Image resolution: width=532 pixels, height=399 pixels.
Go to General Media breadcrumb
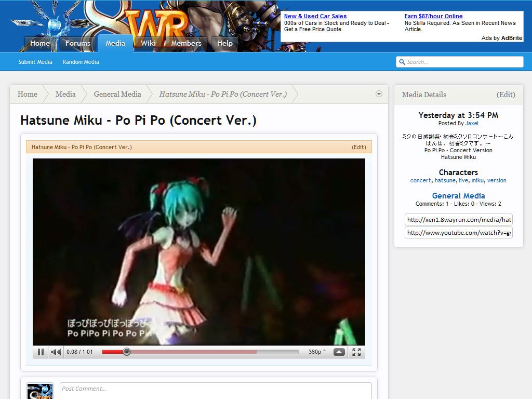click(x=117, y=94)
